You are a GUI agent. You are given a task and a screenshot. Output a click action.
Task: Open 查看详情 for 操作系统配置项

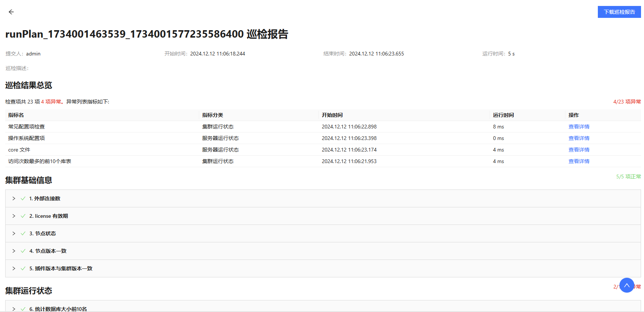(x=578, y=138)
